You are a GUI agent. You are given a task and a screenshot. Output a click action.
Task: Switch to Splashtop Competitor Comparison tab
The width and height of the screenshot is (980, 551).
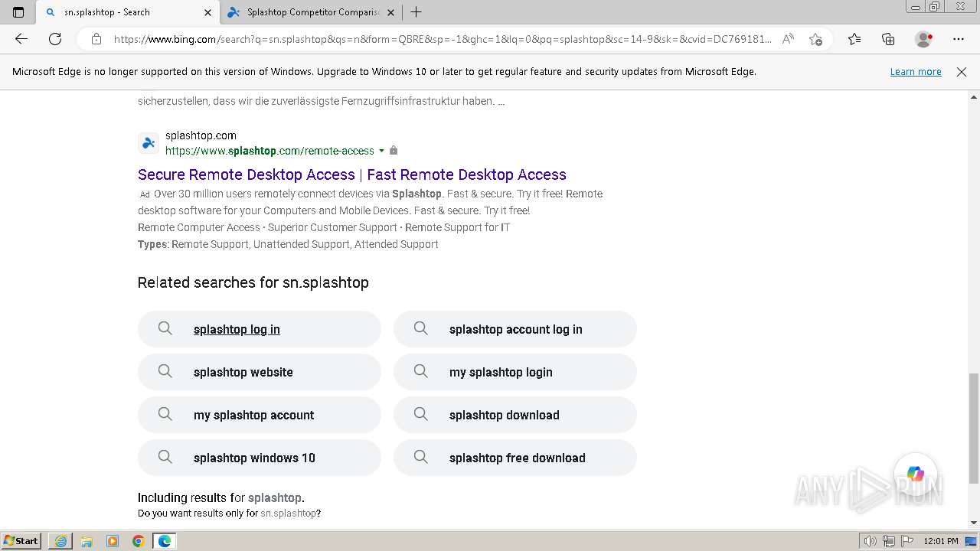(312, 12)
